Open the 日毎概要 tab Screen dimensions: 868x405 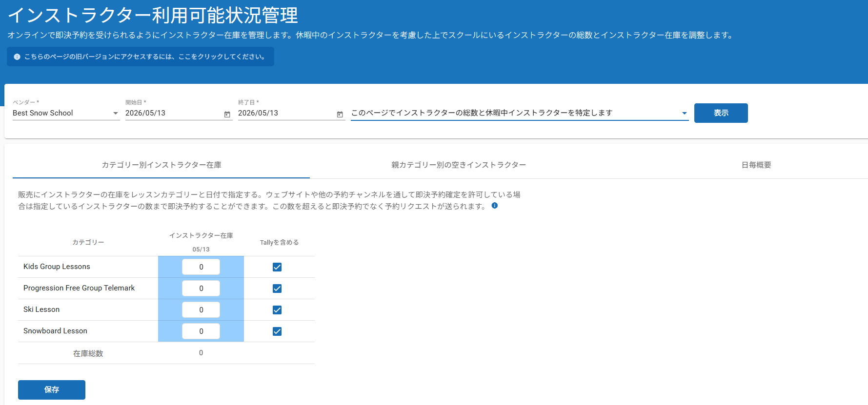point(756,165)
